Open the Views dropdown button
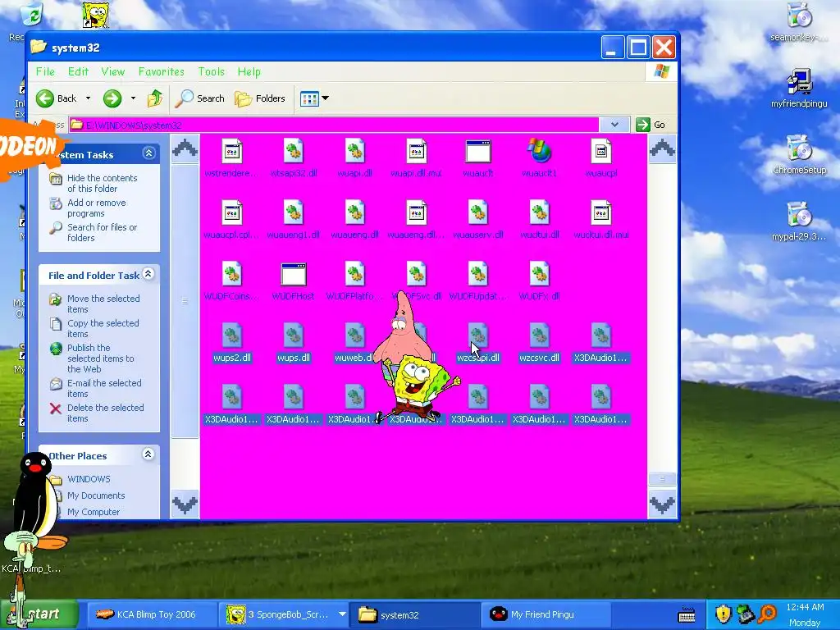This screenshot has width=840, height=630. [314, 98]
